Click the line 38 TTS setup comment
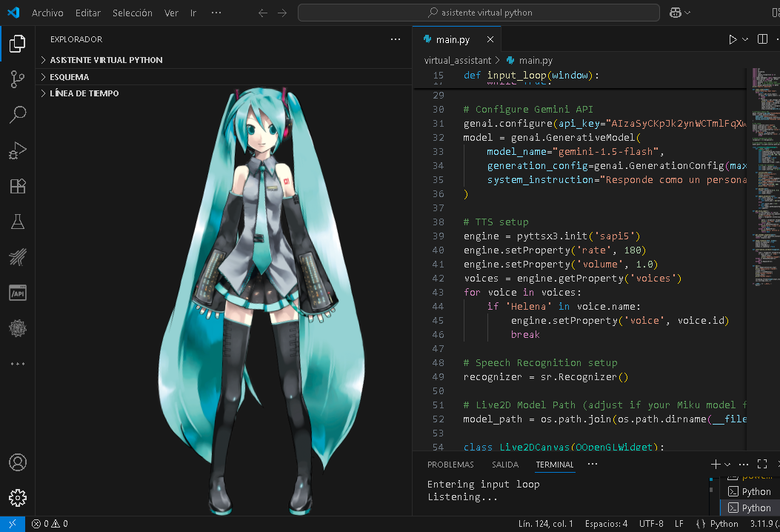The image size is (780, 532). tap(496, 222)
